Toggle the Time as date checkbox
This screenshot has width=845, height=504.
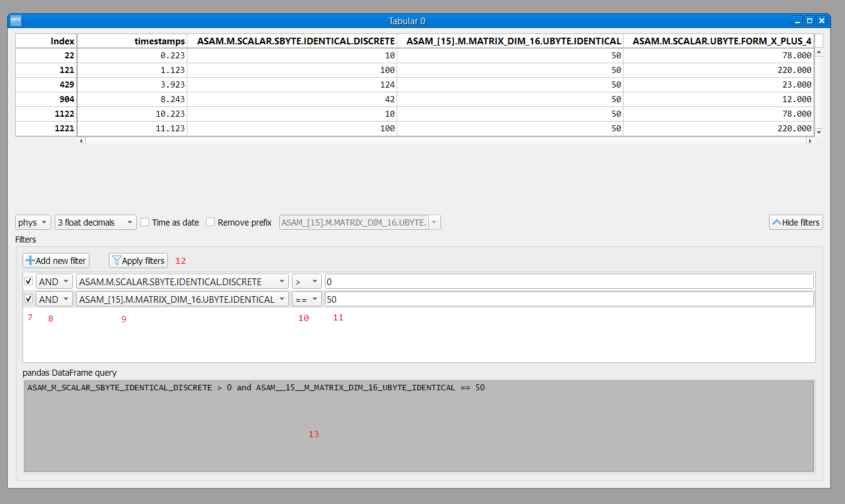pos(145,223)
